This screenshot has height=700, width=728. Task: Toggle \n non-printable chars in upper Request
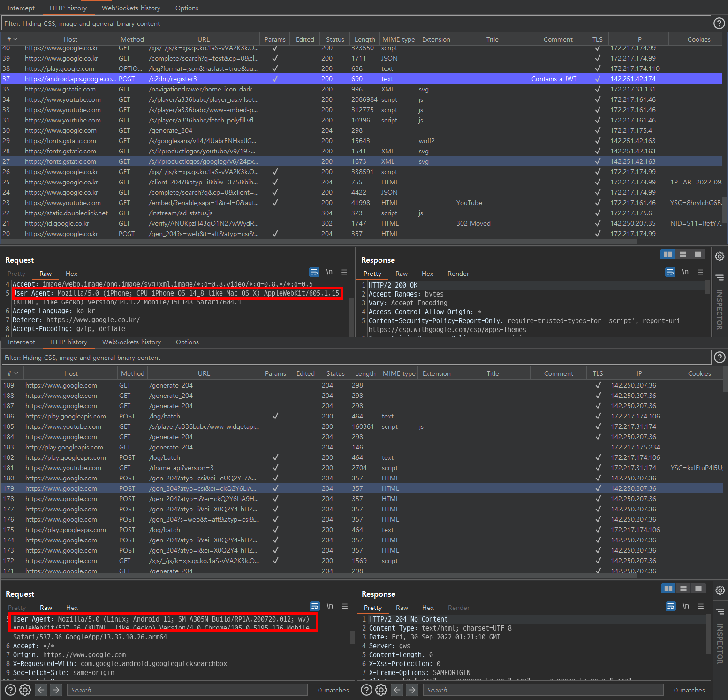pyautogui.click(x=329, y=272)
